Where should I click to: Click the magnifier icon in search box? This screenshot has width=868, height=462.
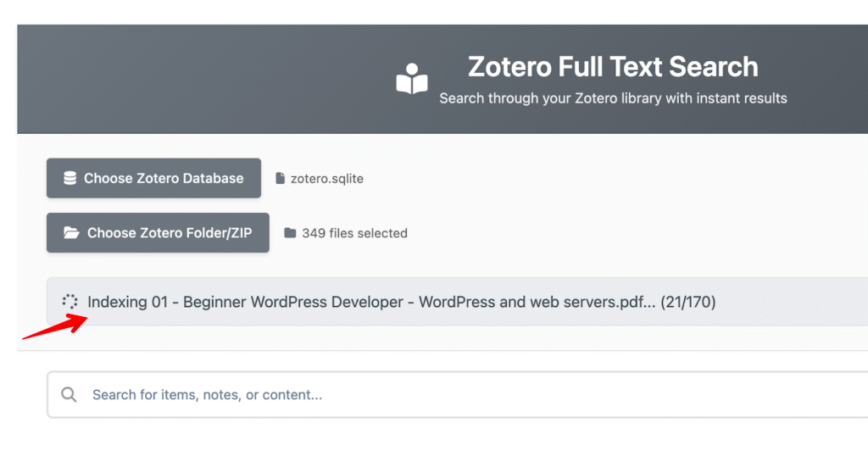pos(70,395)
